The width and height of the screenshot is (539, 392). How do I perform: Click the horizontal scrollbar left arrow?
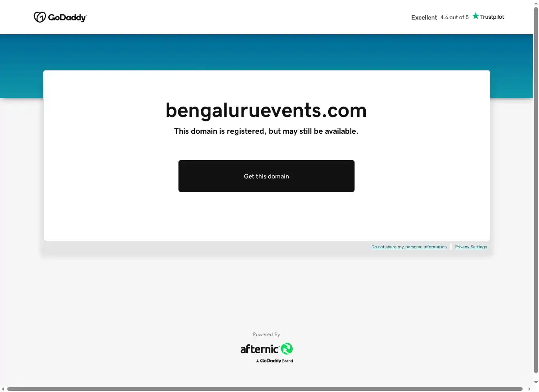tap(3, 389)
